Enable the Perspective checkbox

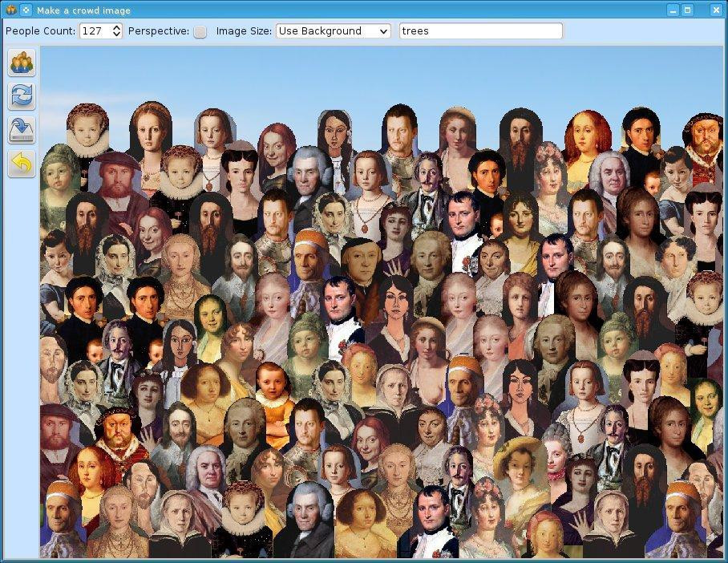click(200, 31)
